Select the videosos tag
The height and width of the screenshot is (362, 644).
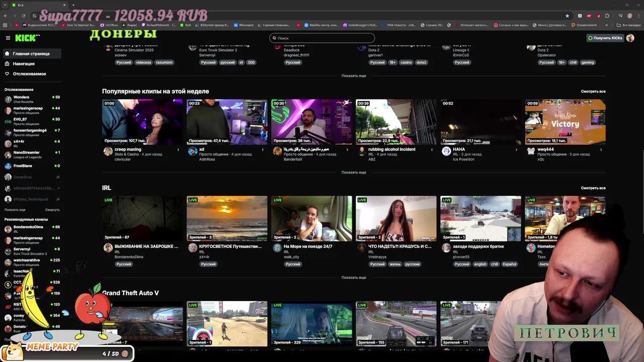click(143, 62)
